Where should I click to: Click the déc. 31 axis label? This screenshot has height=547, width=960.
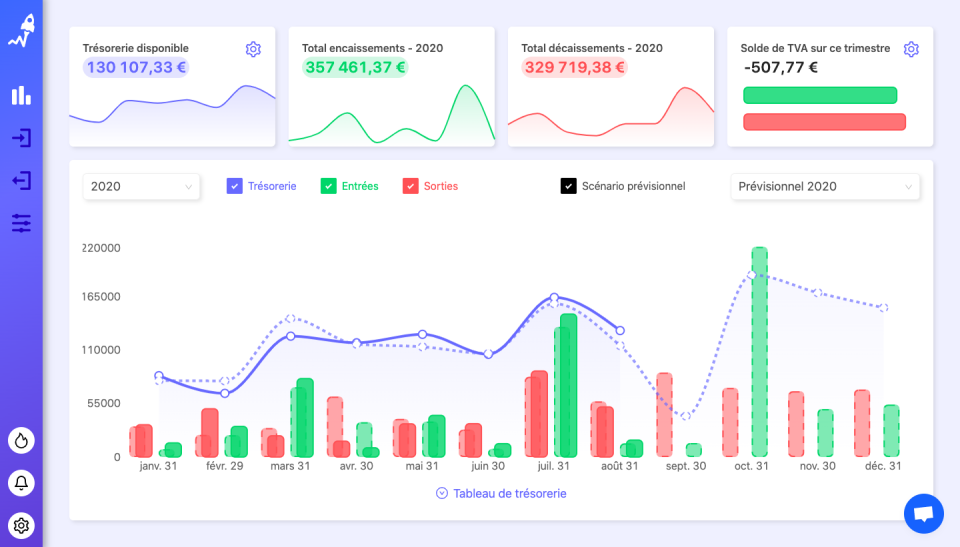[x=883, y=466]
